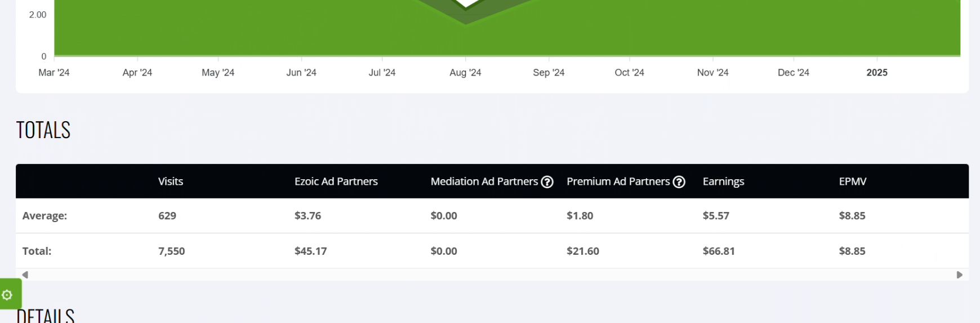The image size is (980, 323).
Task: Click the Mar '24 axis label
Action: pyautogui.click(x=54, y=73)
